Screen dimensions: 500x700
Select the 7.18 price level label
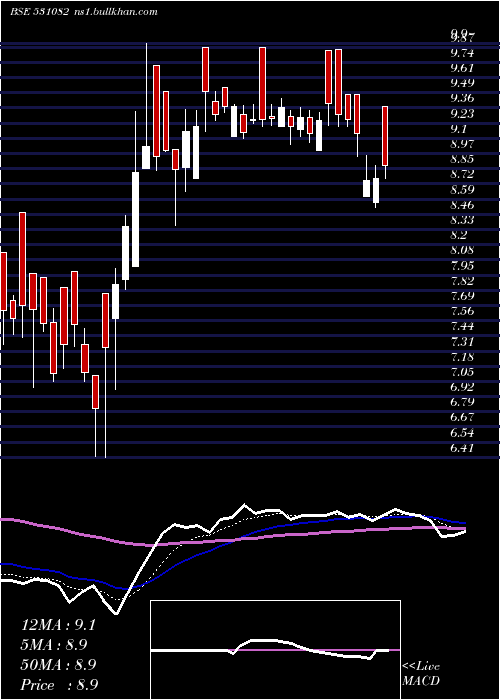click(x=462, y=357)
